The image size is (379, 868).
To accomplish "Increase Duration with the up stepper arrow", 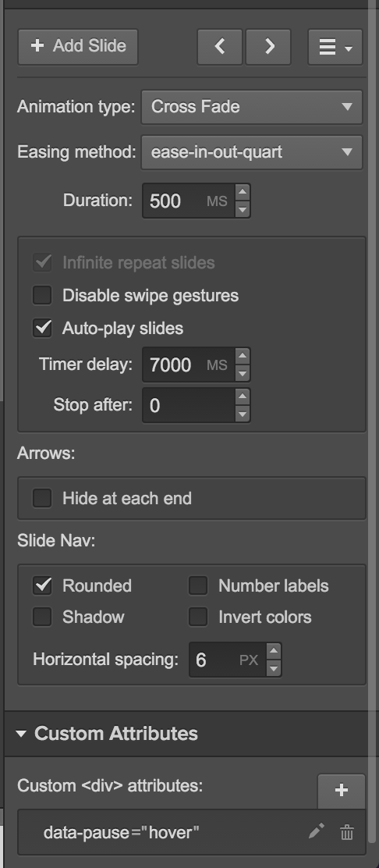I will coord(243,191).
